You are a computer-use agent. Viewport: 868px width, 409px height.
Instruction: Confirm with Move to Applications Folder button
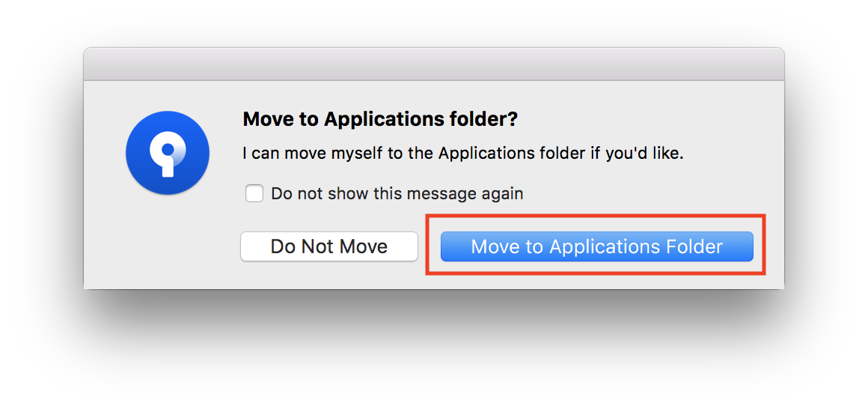(x=597, y=246)
